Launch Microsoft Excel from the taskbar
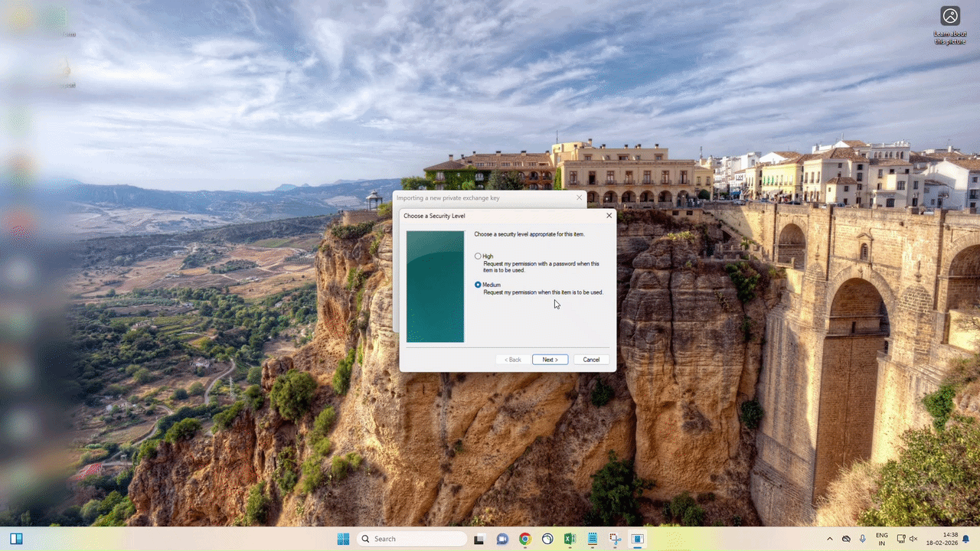This screenshot has width=980, height=551. [570, 539]
